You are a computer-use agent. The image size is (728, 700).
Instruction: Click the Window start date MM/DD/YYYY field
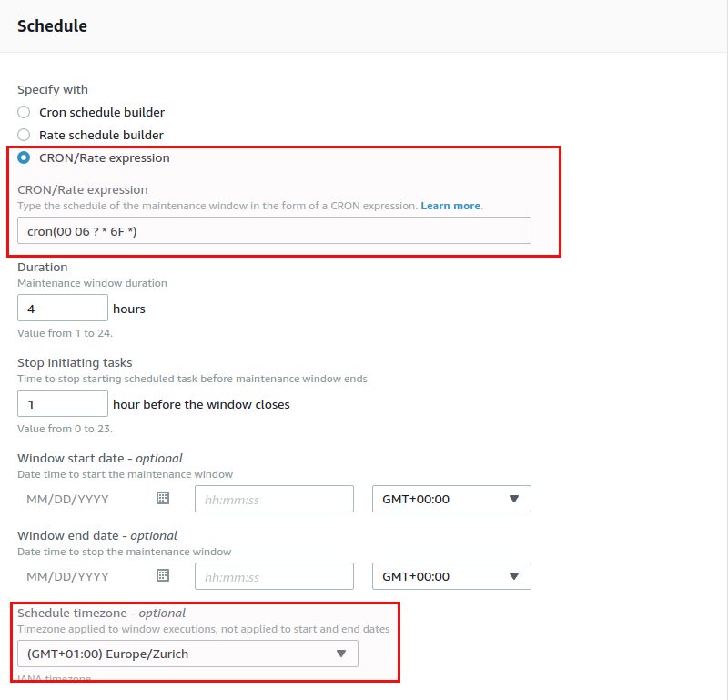click(x=83, y=499)
